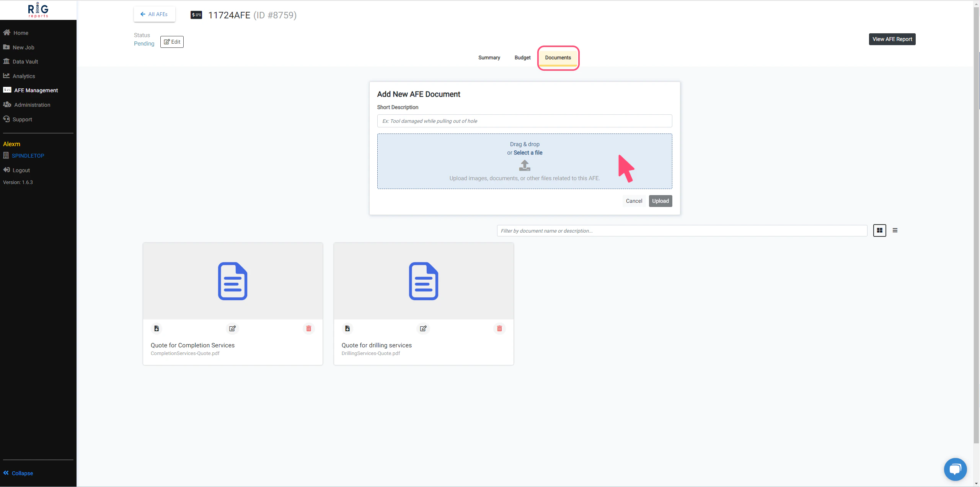Open the Budget tab
This screenshot has width=980, height=487.
tap(522, 58)
